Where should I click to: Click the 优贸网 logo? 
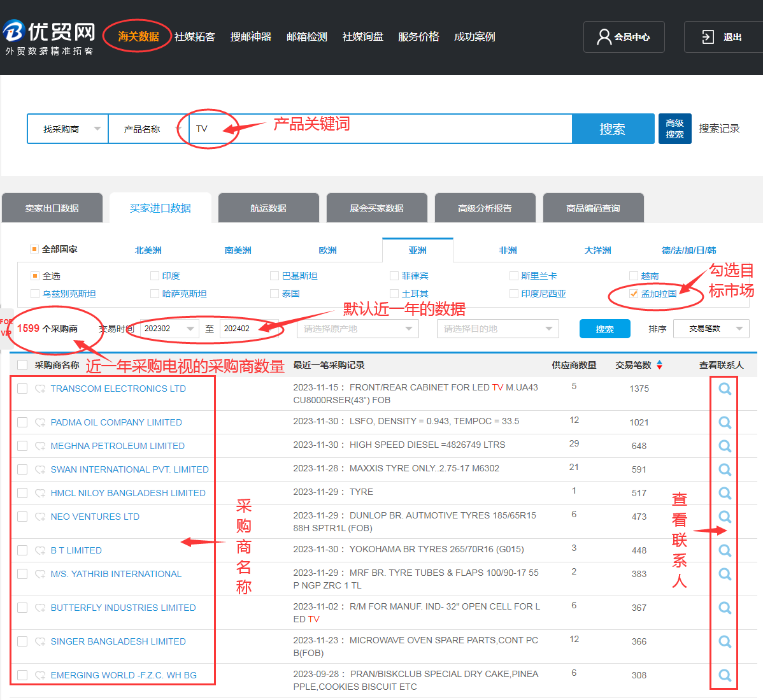pyautogui.click(x=49, y=37)
